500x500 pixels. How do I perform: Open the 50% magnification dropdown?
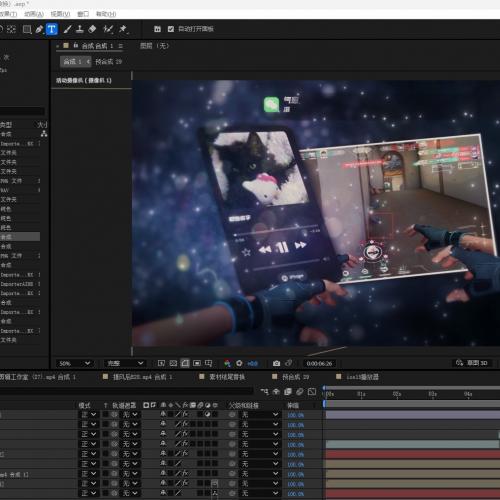coord(75,363)
